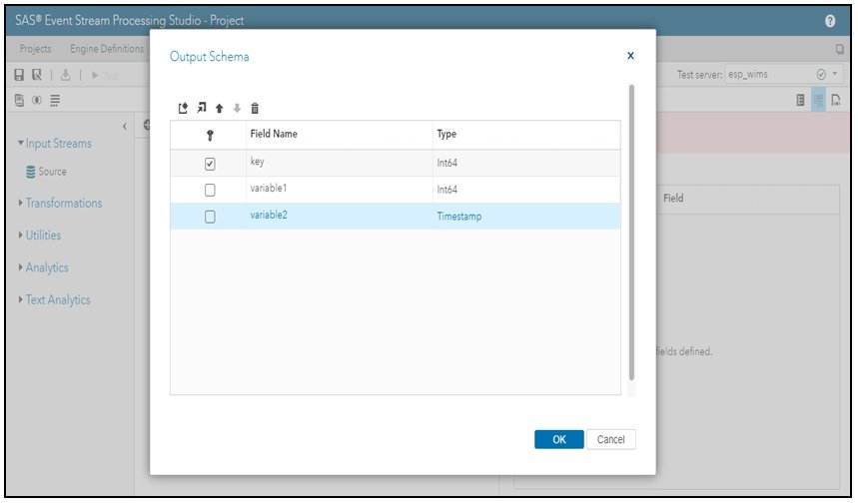Click the key column header icon
The width and height of the screenshot is (858, 504).
(x=209, y=135)
